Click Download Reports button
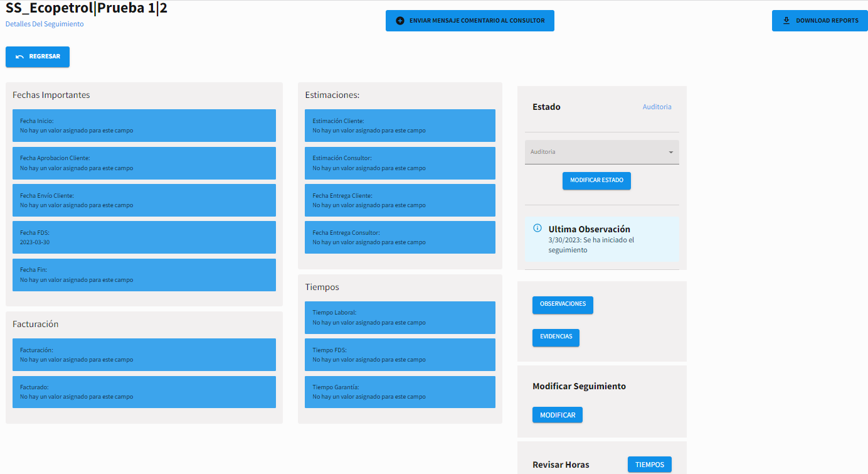 [820, 21]
